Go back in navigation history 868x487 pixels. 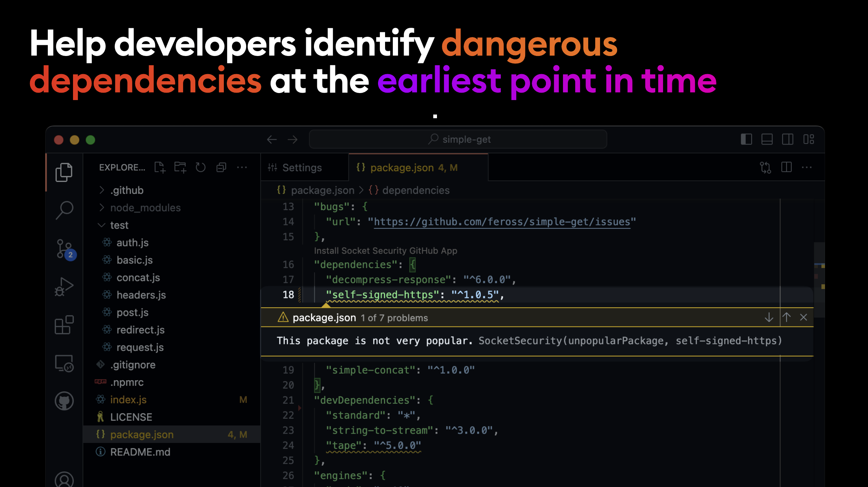click(x=272, y=140)
